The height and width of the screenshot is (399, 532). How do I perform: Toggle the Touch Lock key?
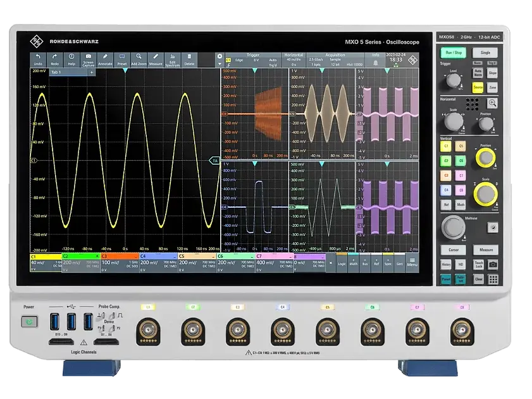[x=479, y=264]
